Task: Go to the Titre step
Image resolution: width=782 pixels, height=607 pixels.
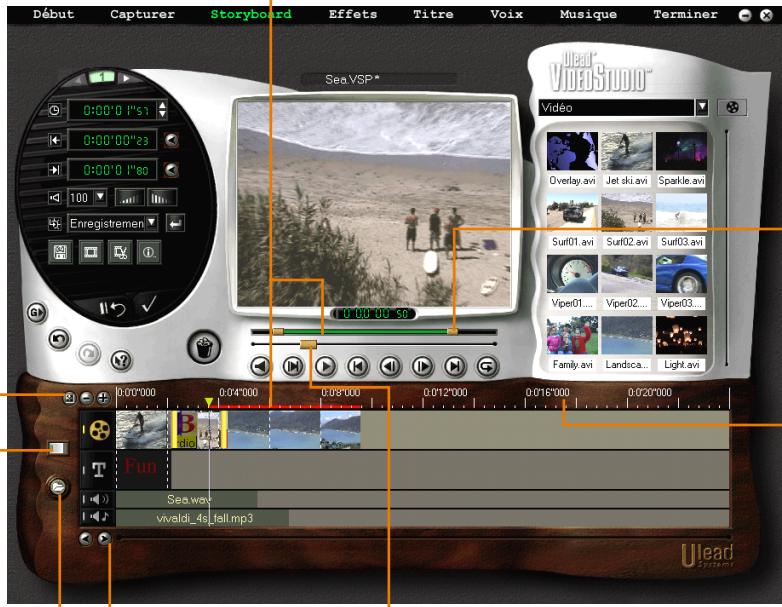Action: coord(433,14)
